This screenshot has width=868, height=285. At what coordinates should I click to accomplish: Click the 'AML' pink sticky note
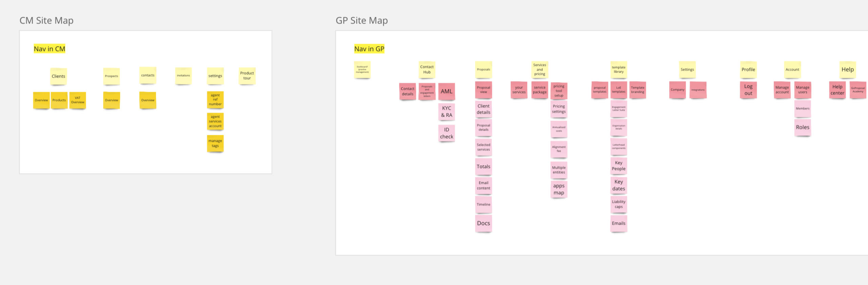pos(447,91)
